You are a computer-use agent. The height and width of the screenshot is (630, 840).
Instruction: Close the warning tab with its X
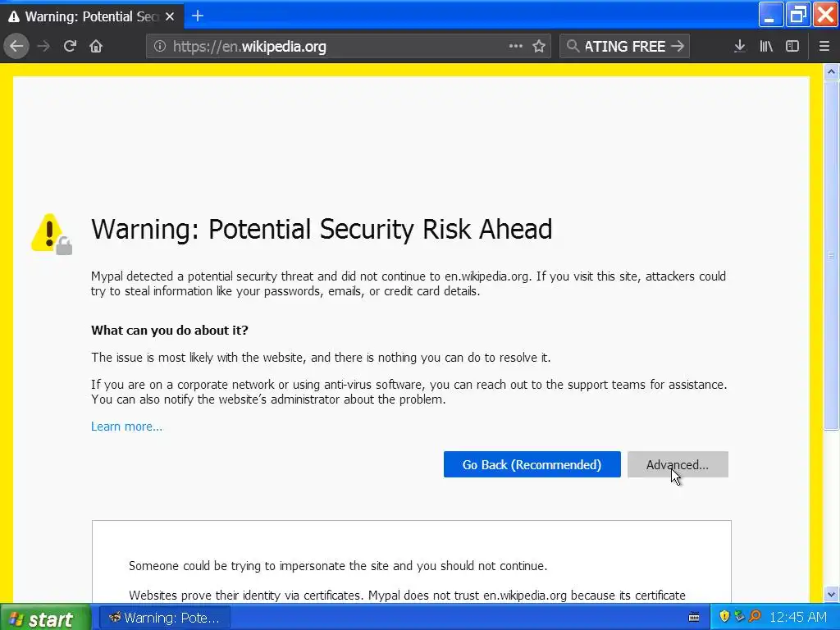(170, 16)
